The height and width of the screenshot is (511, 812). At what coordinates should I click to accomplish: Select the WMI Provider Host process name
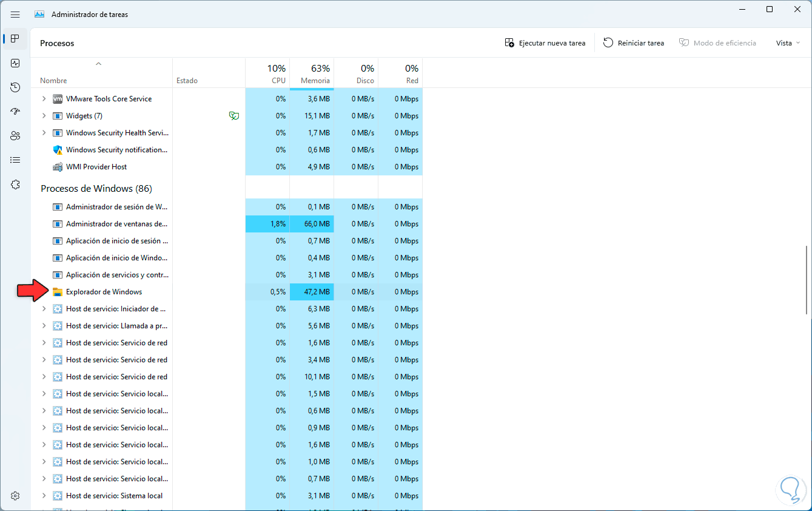96,167
